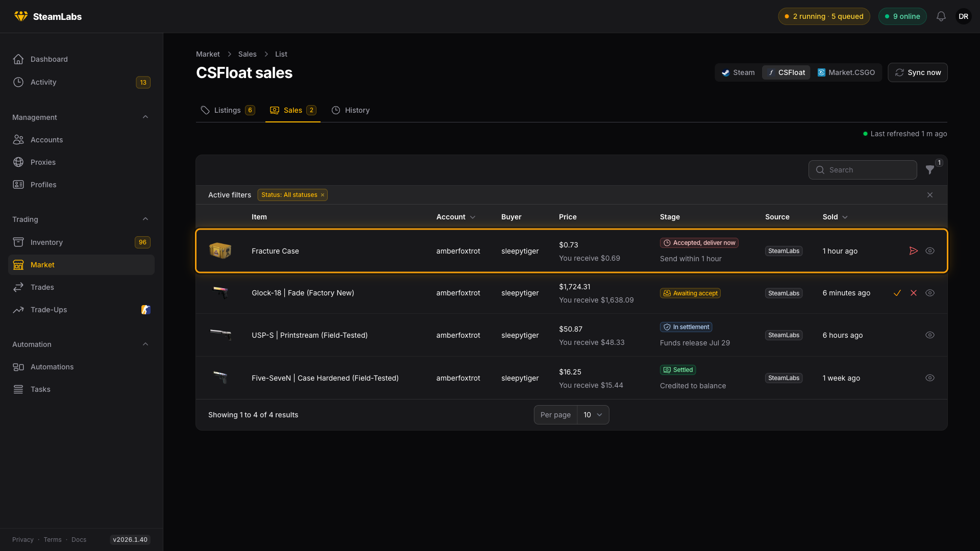Viewport: 980px width, 551px height.
Task: Collapse the Management section
Action: pyautogui.click(x=145, y=117)
